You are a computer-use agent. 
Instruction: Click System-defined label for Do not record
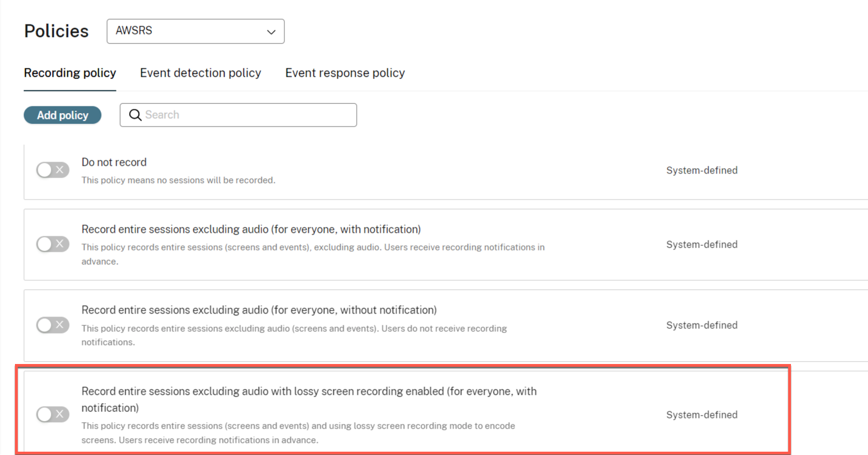pyautogui.click(x=702, y=170)
